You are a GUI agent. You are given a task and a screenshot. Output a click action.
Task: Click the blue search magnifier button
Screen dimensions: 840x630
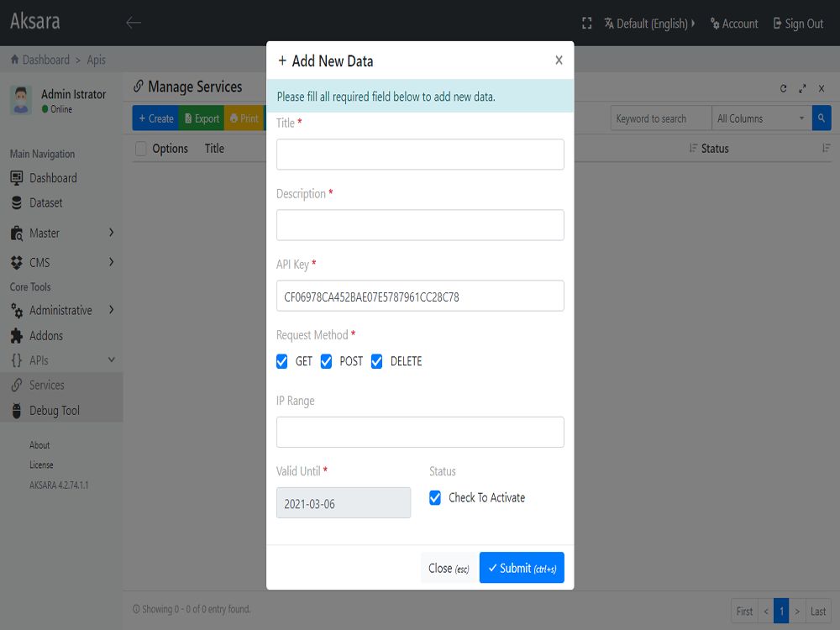pyautogui.click(x=822, y=118)
